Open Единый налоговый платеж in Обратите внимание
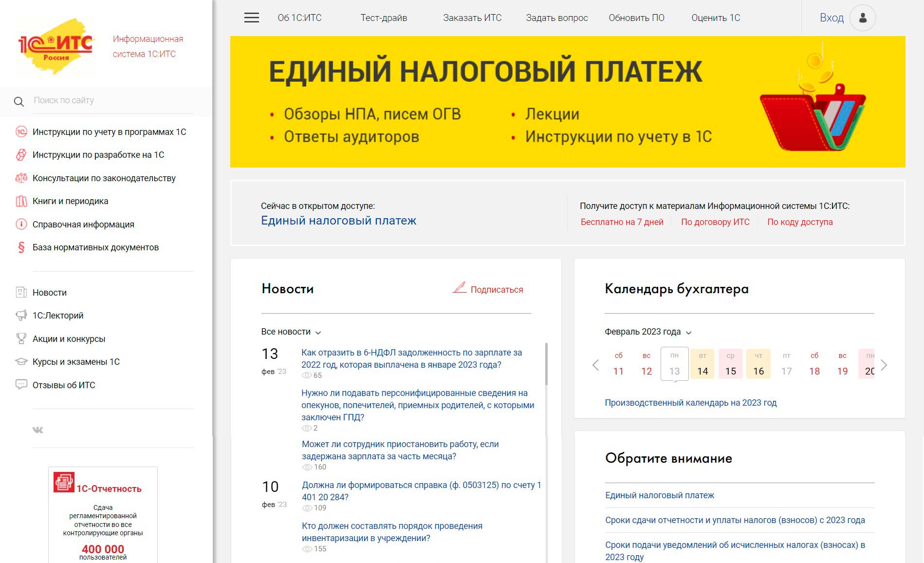The height and width of the screenshot is (563, 924). [660, 495]
